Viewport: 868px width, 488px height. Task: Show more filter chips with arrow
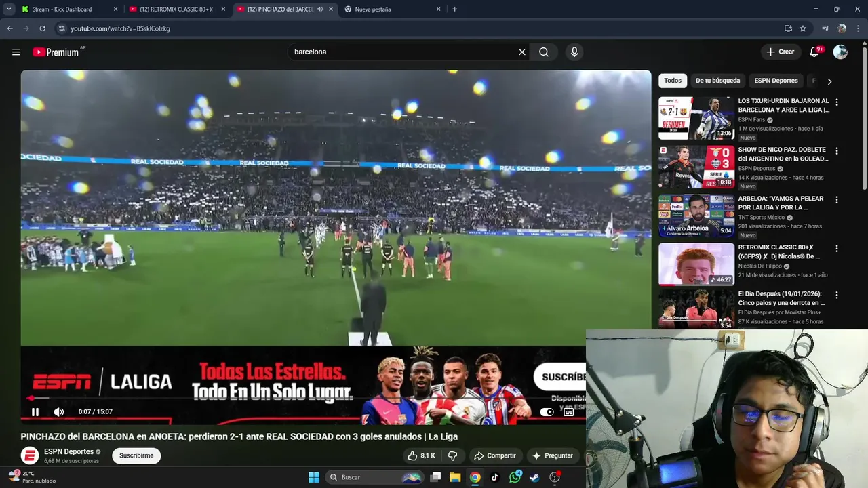(829, 81)
